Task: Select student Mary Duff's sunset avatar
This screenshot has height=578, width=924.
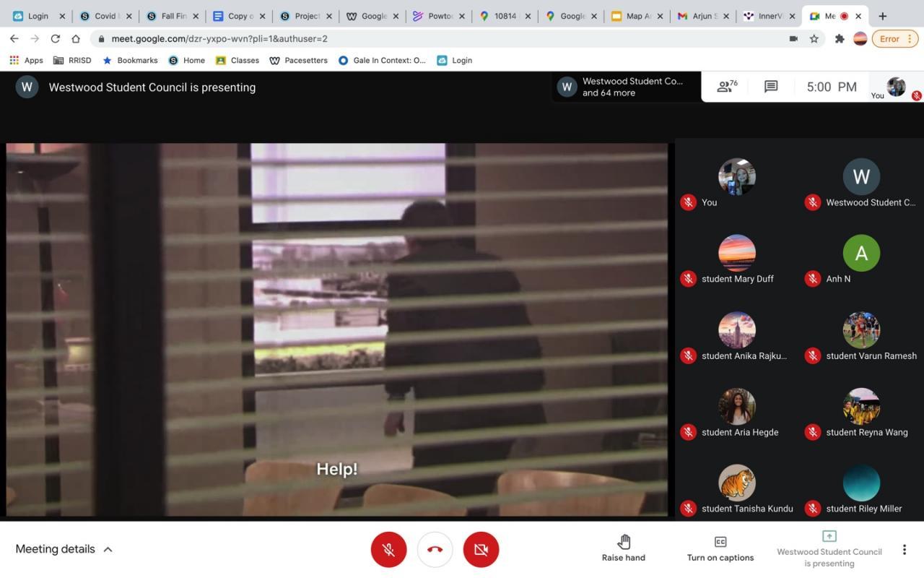Action: [737, 253]
